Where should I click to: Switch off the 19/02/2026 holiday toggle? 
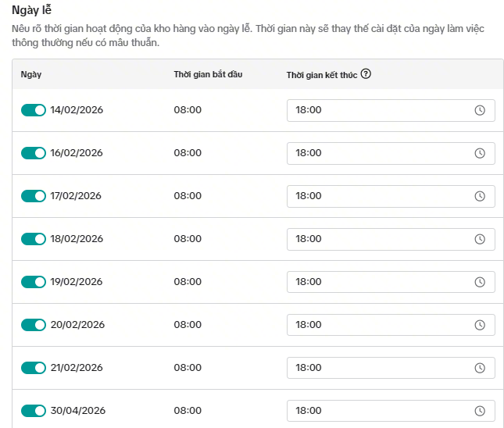pyautogui.click(x=34, y=282)
